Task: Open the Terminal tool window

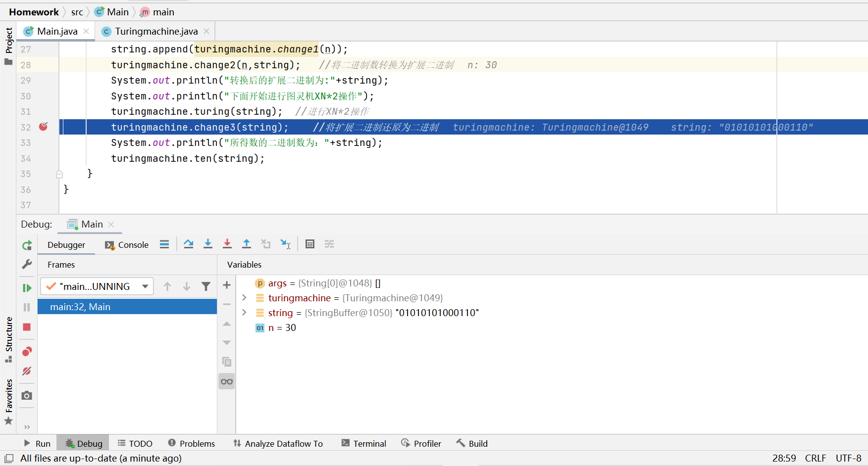Action: (363, 443)
